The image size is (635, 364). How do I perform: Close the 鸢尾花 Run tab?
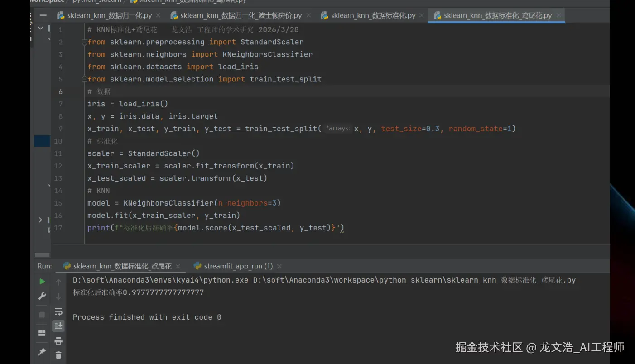click(x=178, y=266)
